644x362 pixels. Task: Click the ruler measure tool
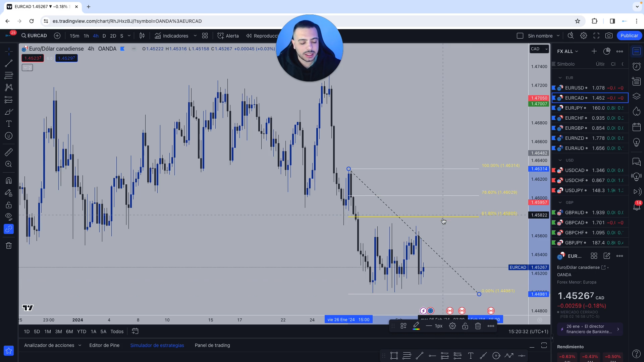click(9, 152)
